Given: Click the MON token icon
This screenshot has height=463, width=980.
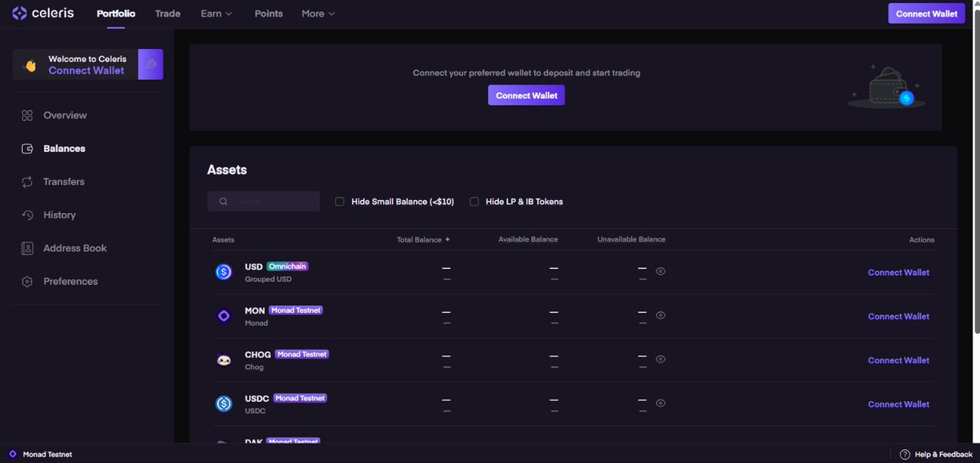Looking at the screenshot, I should point(224,316).
